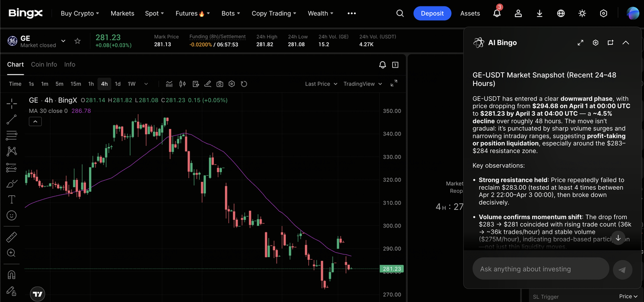The height and width of the screenshot is (302, 644).
Task: Select the trend line drawing tool
Action: click(x=12, y=119)
